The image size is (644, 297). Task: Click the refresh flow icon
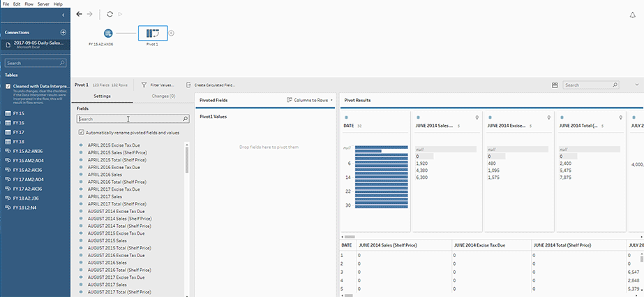(110, 14)
